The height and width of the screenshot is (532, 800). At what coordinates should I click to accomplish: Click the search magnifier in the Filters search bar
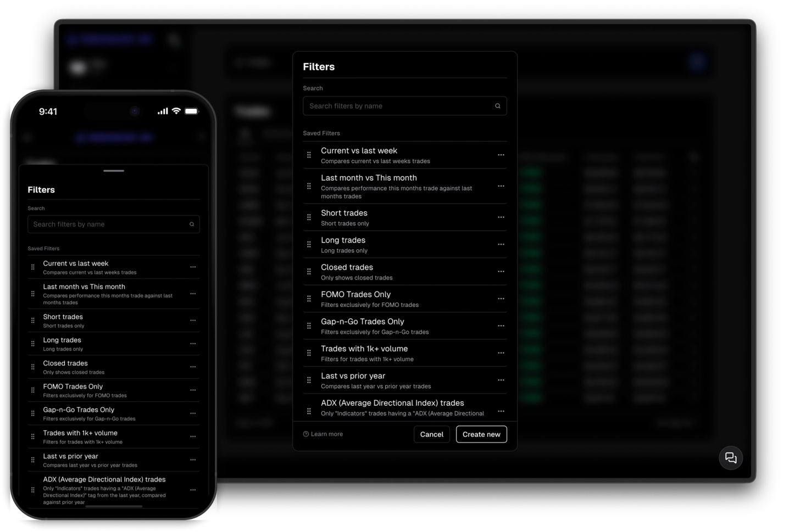pos(497,105)
